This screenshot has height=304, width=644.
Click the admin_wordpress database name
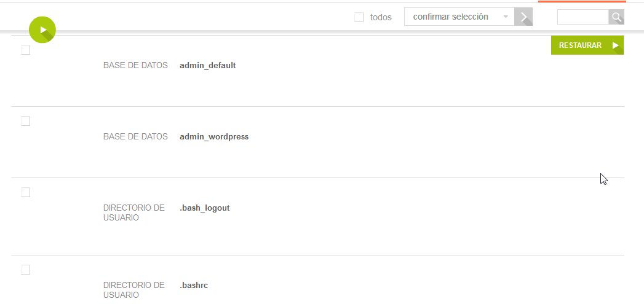click(214, 136)
